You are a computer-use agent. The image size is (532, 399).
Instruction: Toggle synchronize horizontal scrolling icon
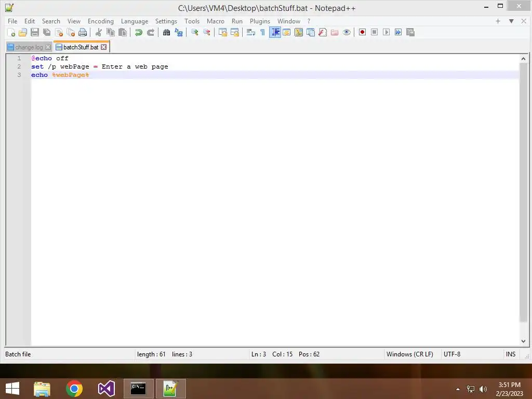click(234, 32)
